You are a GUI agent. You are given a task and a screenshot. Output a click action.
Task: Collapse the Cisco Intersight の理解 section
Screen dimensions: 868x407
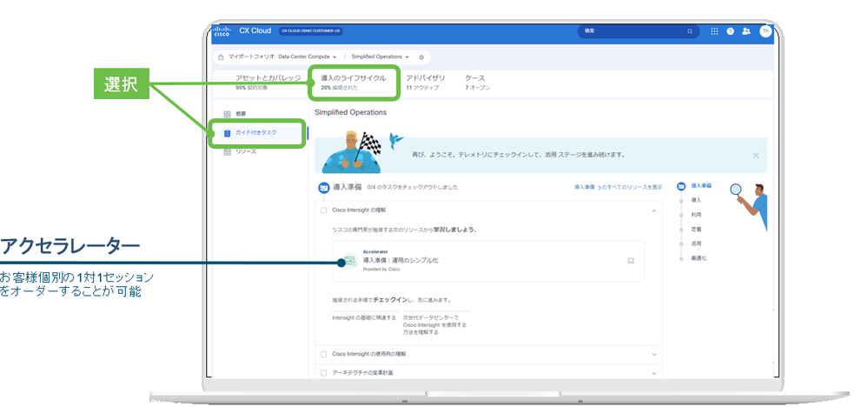[653, 210]
